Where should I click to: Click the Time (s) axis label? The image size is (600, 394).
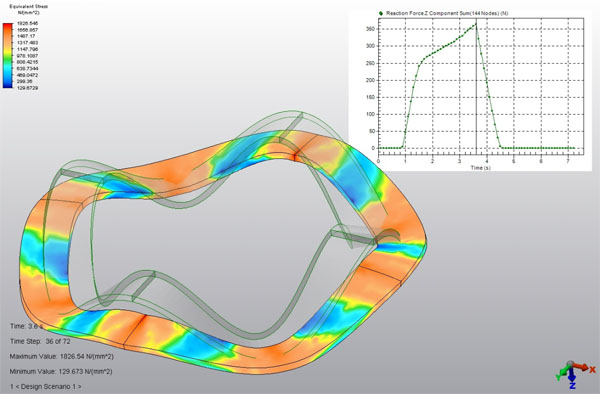point(481,168)
